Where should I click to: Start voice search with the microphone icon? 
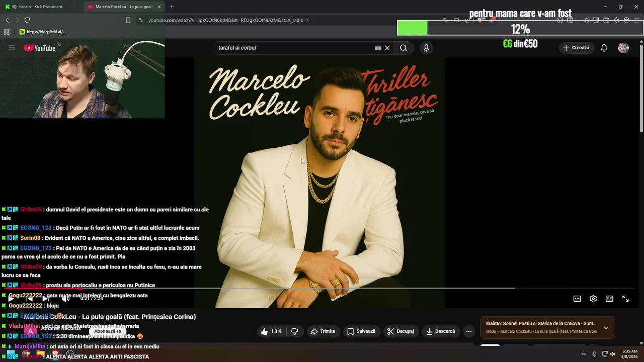coord(426,48)
